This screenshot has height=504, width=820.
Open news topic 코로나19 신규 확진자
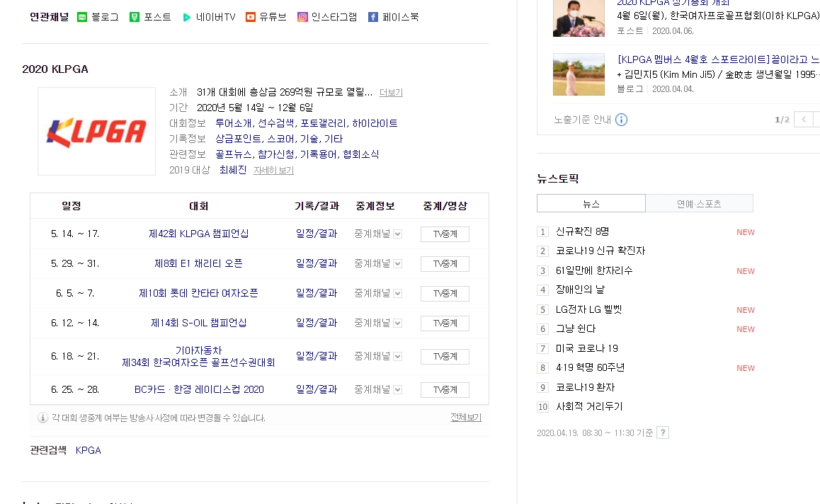(600, 251)
